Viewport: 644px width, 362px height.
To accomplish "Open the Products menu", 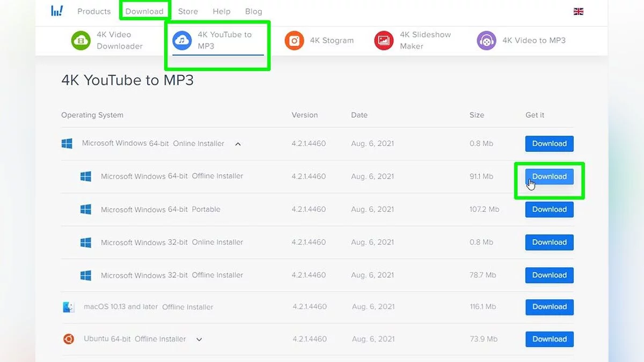I will click(x=94, y=11).
